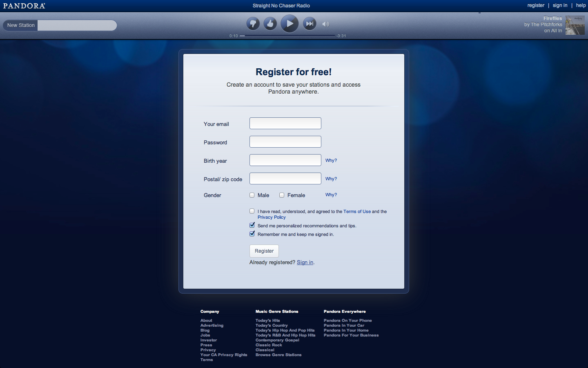588x368 pixels.
Task: Open the Terms footer link
Action: click(x=207, y=360)
